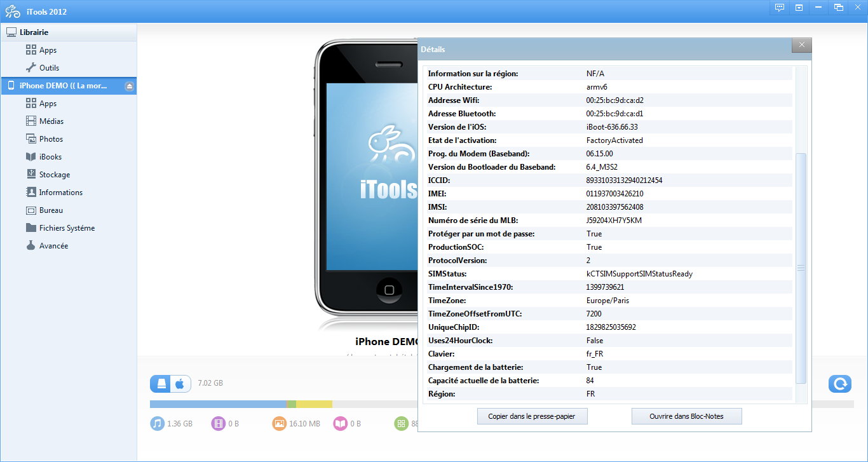Viewport: 868px width, 462px height.
Task: Eject the iPhone DEMO device
Action: [130, 86]
